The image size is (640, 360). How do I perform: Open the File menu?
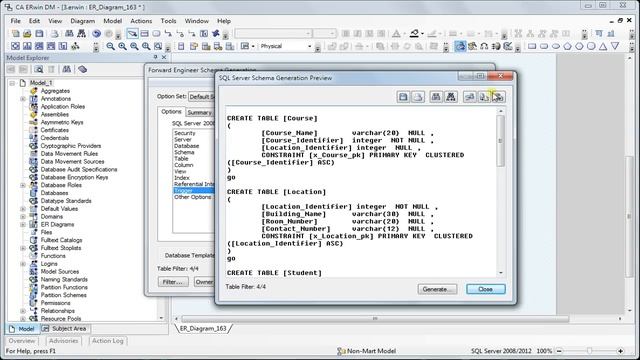point(16,21)
